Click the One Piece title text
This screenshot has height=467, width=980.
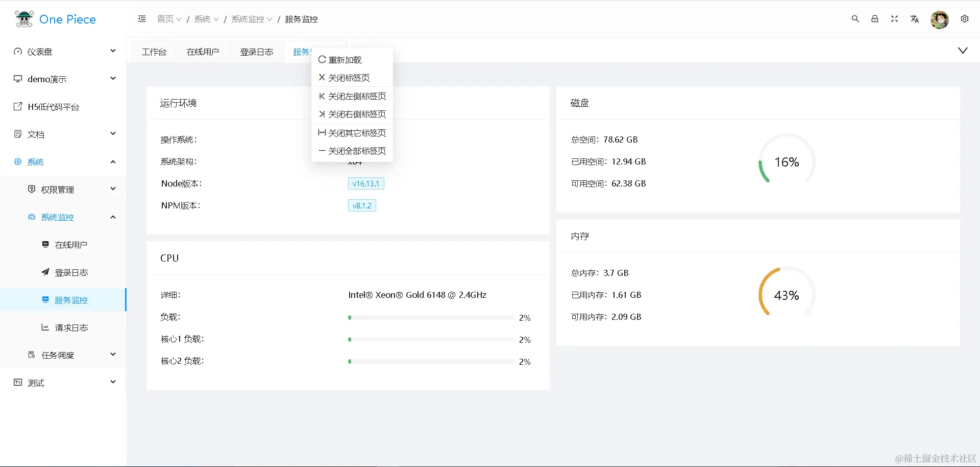tap(67, 19)
